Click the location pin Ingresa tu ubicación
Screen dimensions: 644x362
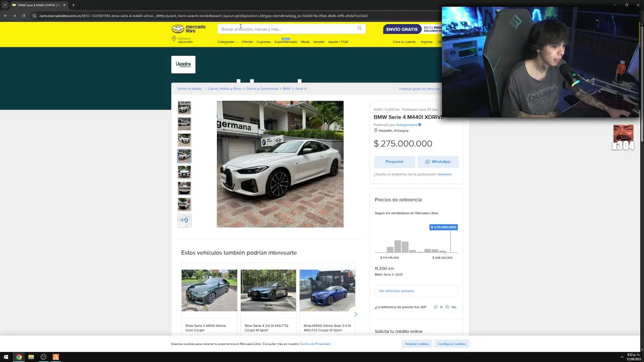coord(182,40)
